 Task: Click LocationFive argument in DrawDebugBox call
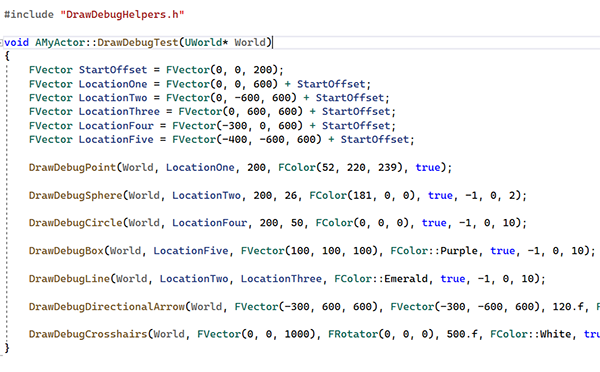pyautogui.click(x=191, y=251)
